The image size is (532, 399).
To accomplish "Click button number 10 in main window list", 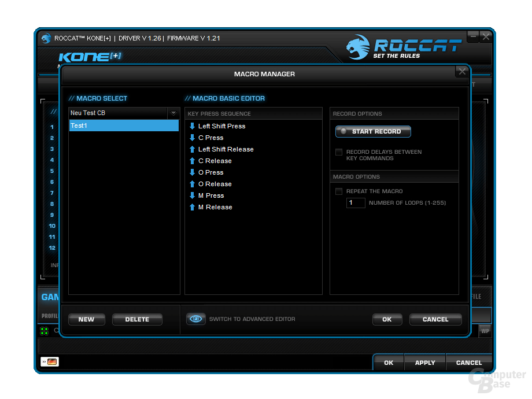I will point(52,226).
